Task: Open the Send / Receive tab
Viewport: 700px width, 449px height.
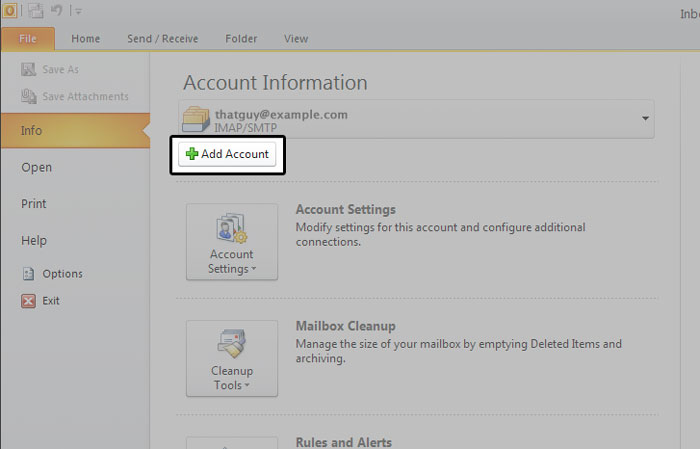Action: point(162,39)
